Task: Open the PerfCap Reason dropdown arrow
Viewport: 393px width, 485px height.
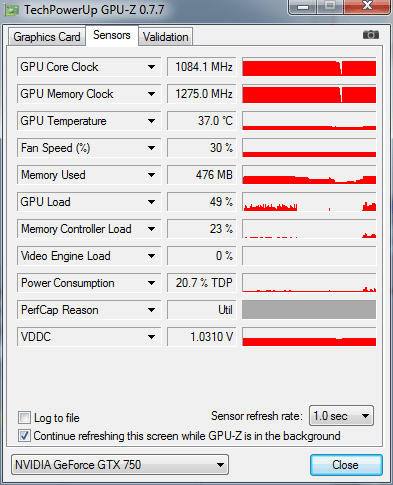Action: (x=151, y=310)
